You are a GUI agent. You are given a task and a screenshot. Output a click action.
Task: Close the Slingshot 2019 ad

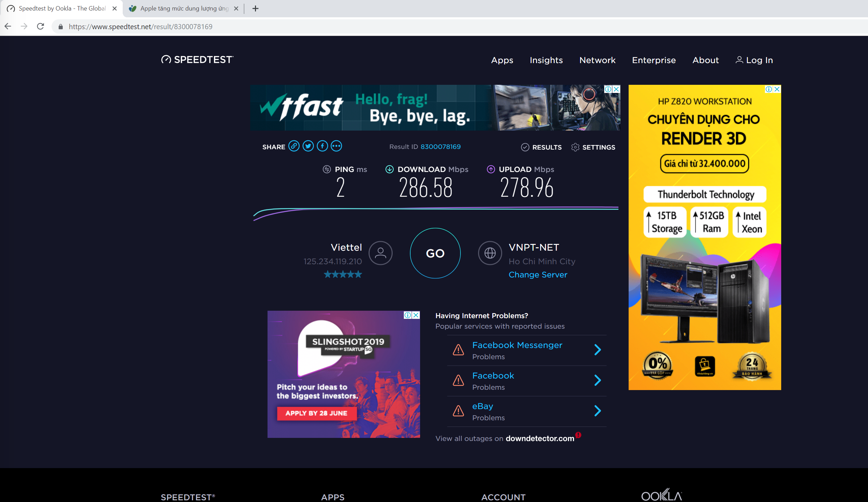(x=416, y=315)
